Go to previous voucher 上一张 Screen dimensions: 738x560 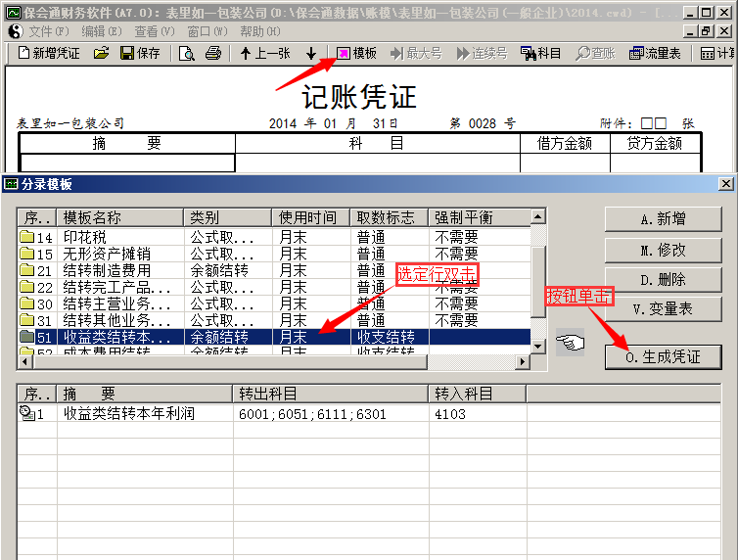pyautogui.click(x=265, y=53)
